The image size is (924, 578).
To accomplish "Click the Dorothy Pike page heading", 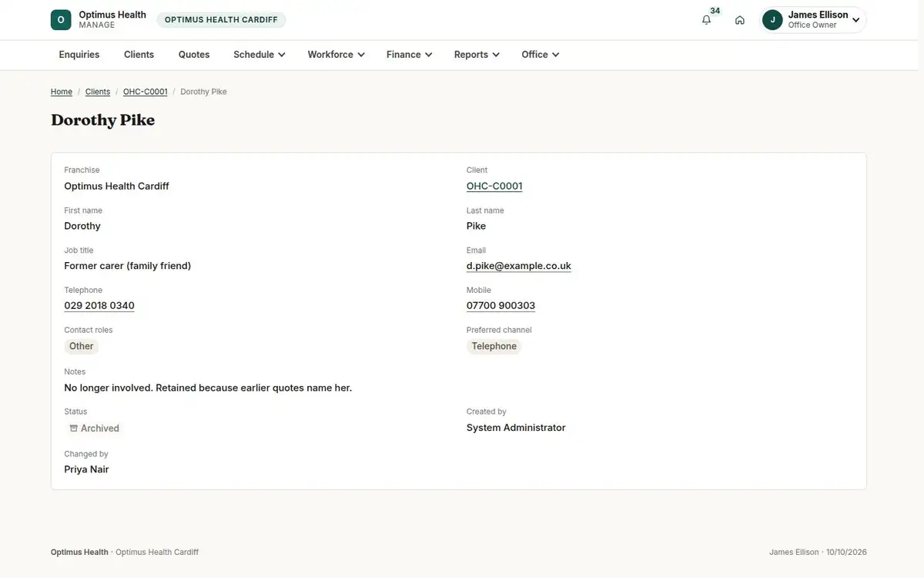I will 103,120.
